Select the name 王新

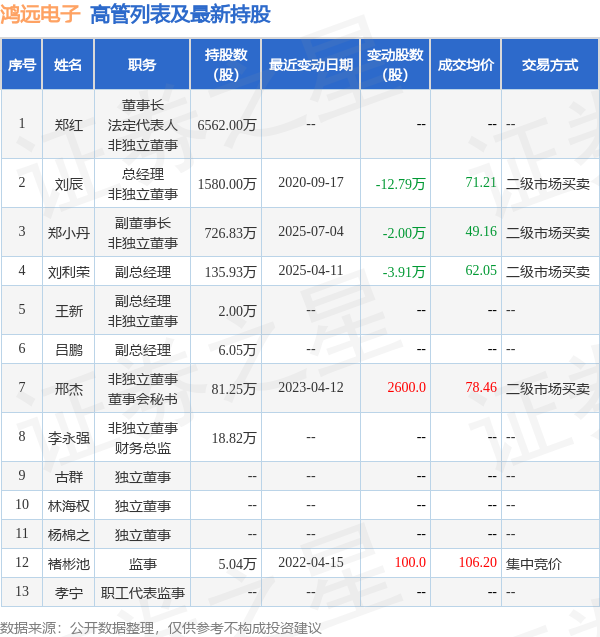[69, 310]
